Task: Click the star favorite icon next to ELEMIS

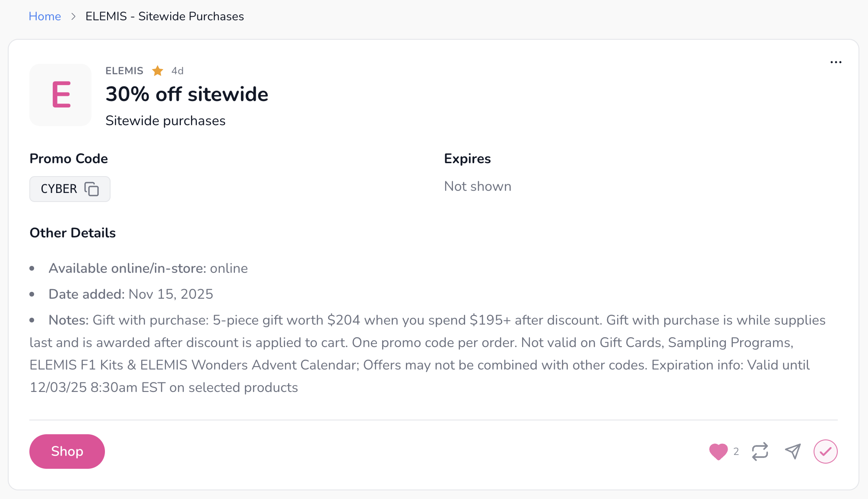Action: 157,71
